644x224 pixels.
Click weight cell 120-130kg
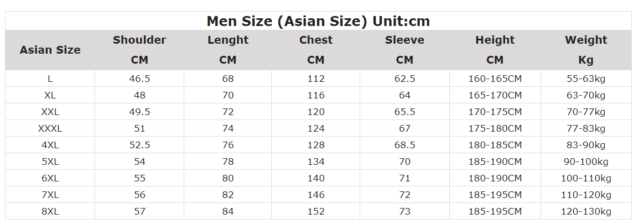(x=586, y=212)
